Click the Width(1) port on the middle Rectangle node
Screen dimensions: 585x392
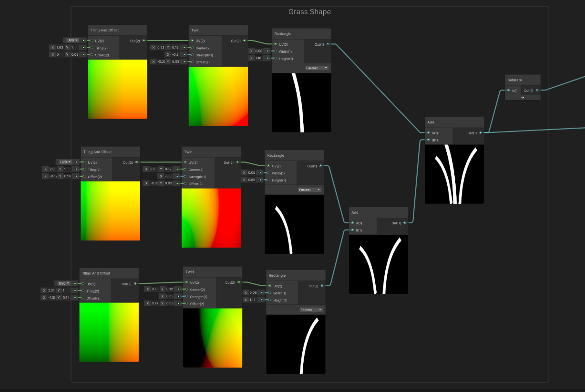click(x=268, y=173)
